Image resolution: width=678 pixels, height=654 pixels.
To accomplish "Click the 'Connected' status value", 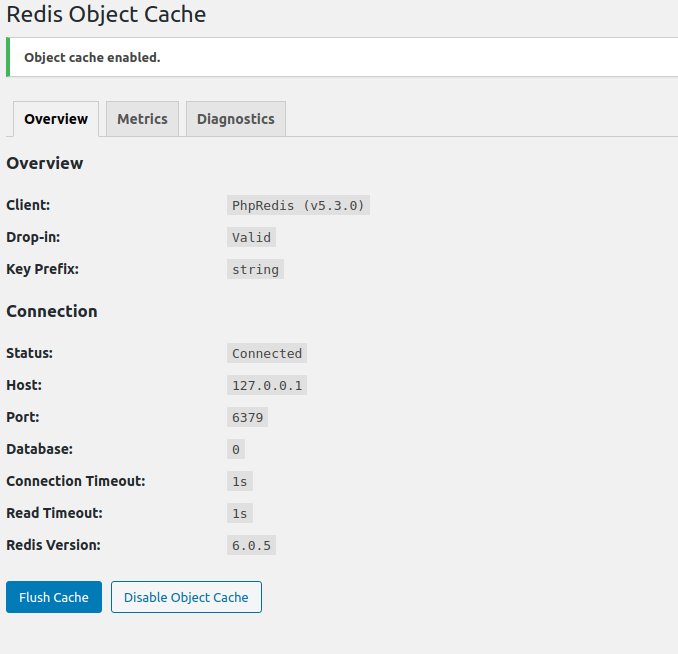I will point(266,353).
